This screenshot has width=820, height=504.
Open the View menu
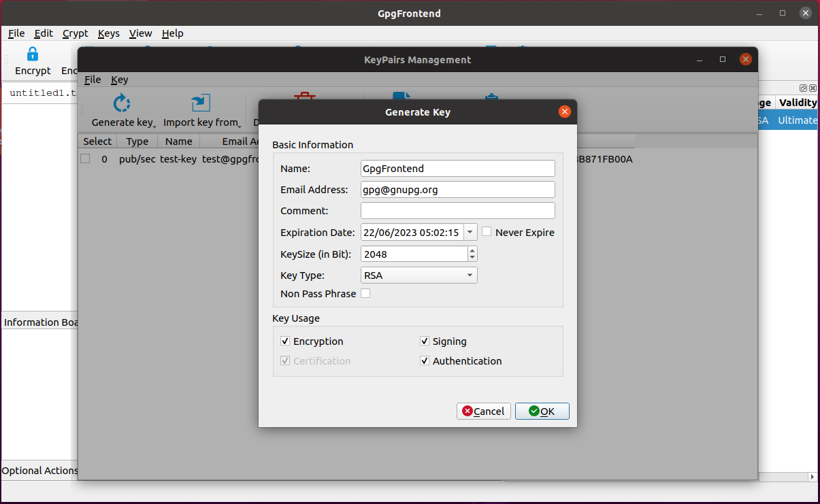click(x=141, y=33)
